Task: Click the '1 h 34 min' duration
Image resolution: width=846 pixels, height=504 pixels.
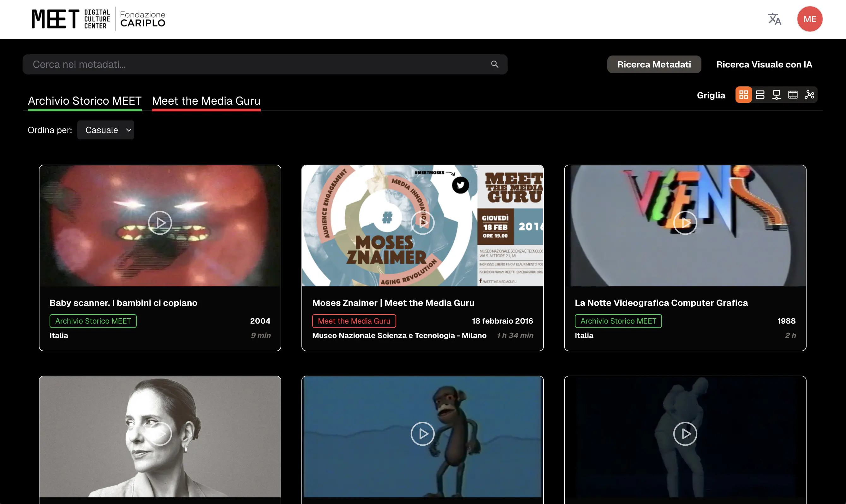Action: click(x=515, y=336)
